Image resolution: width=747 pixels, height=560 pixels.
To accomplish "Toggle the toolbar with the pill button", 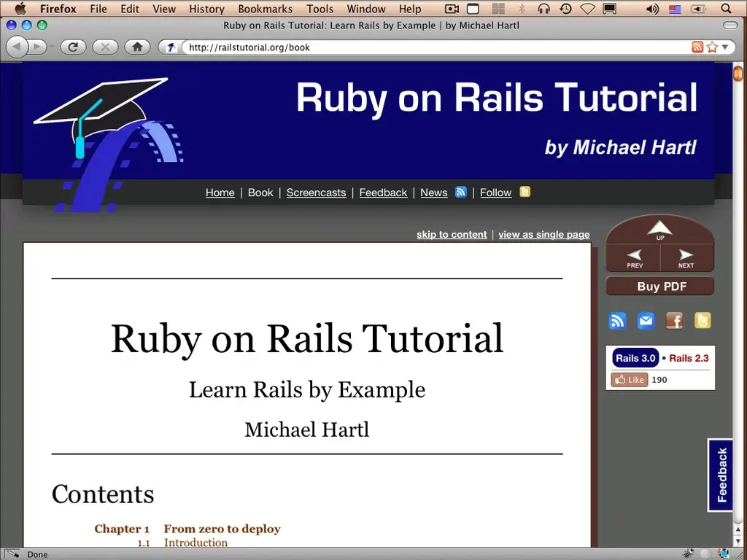I will pos(730,26).
